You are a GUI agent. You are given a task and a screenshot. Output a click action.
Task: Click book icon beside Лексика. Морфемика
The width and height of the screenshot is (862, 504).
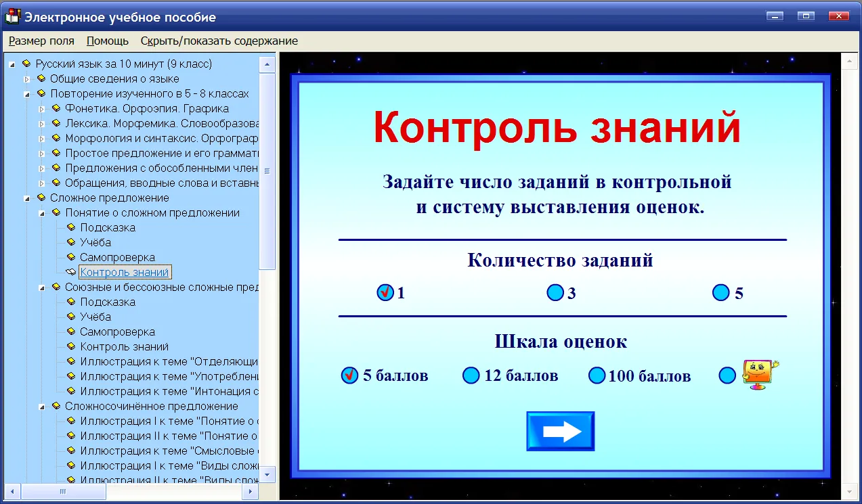click(56, 123)
